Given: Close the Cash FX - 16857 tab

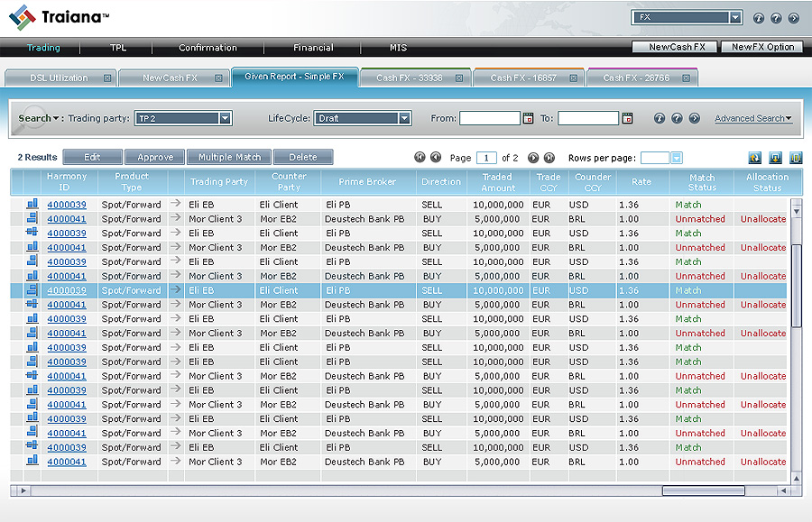Looking at the screenshot, I should (x=573, y=78).
